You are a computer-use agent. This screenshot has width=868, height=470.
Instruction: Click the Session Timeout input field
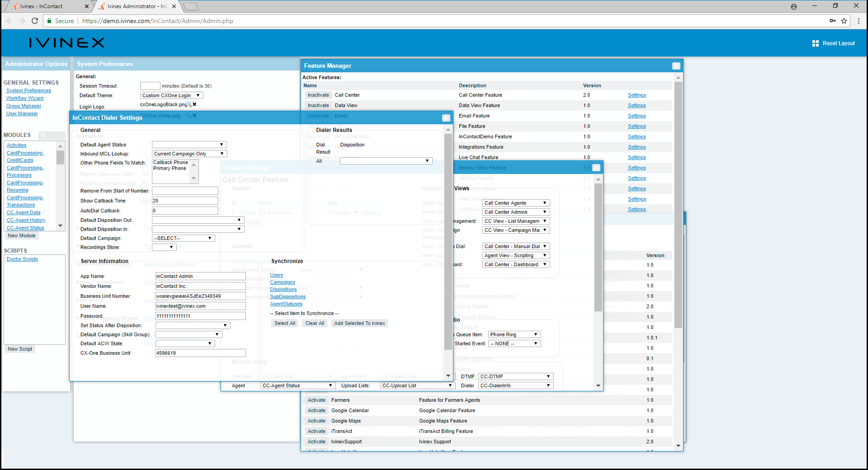[150, 86]
